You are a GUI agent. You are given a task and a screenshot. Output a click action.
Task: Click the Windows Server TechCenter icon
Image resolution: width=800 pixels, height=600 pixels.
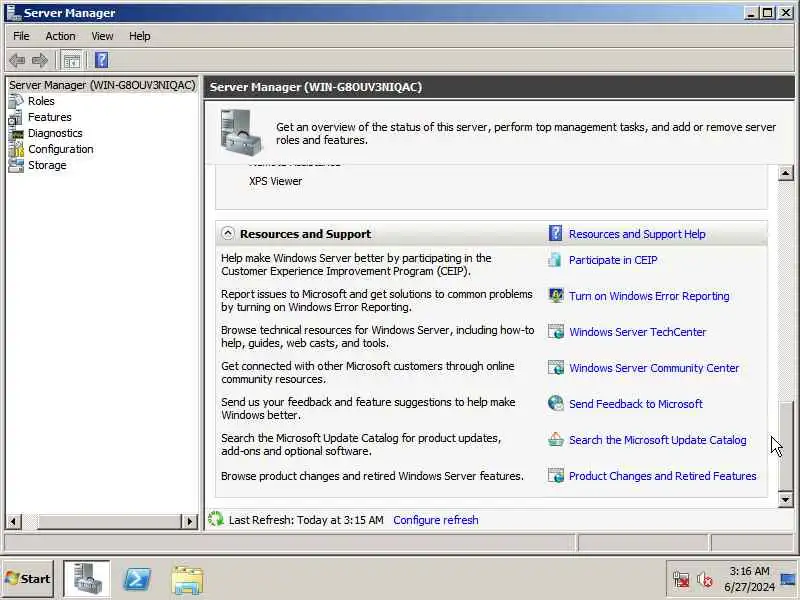point(556,332)
